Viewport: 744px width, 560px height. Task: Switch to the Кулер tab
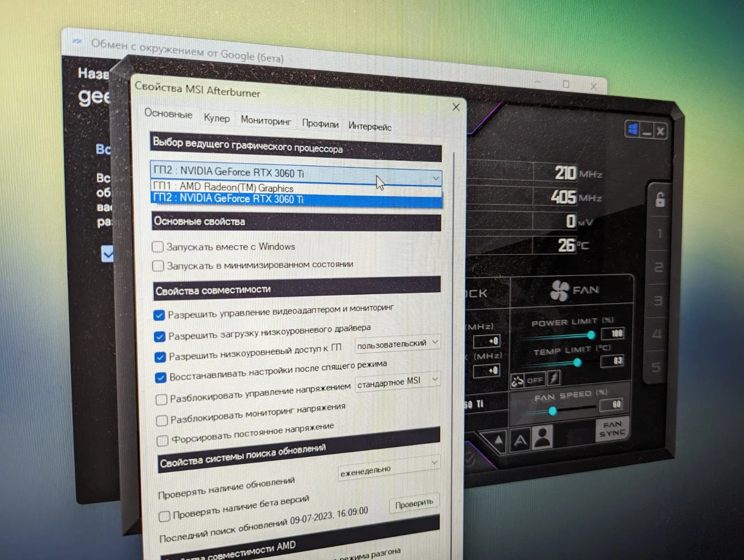click(x=217, y=118)
